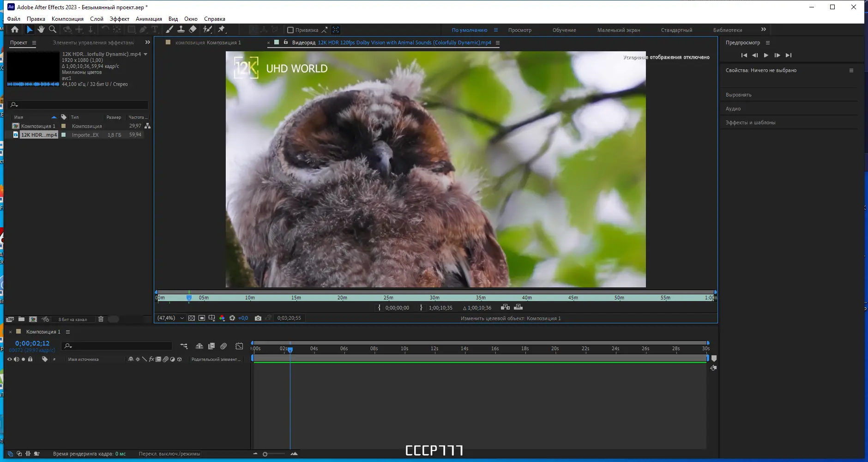
Task: Select the Hand tool
Action: [x=41, y=30]
